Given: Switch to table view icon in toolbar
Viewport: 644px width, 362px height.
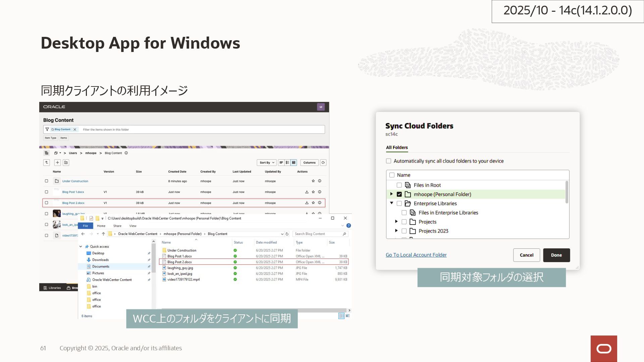Looking at the screenshot, I should tap(294, 163).
